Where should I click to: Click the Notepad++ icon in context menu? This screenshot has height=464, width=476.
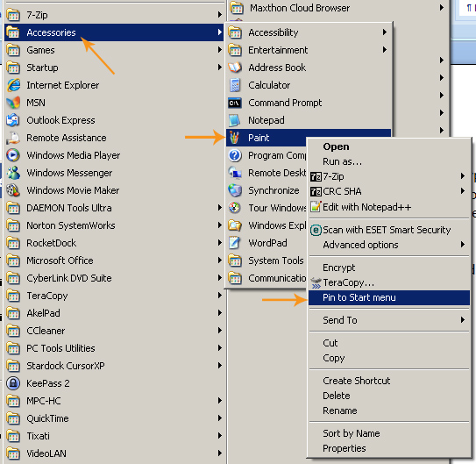pyautogui.click(x=316, y=207)
